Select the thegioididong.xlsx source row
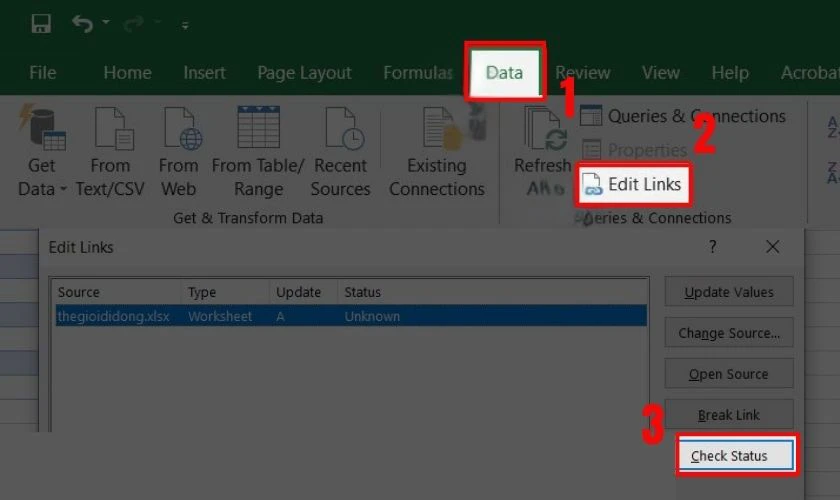This screenshot has width=840, height=500. [351, 316]
